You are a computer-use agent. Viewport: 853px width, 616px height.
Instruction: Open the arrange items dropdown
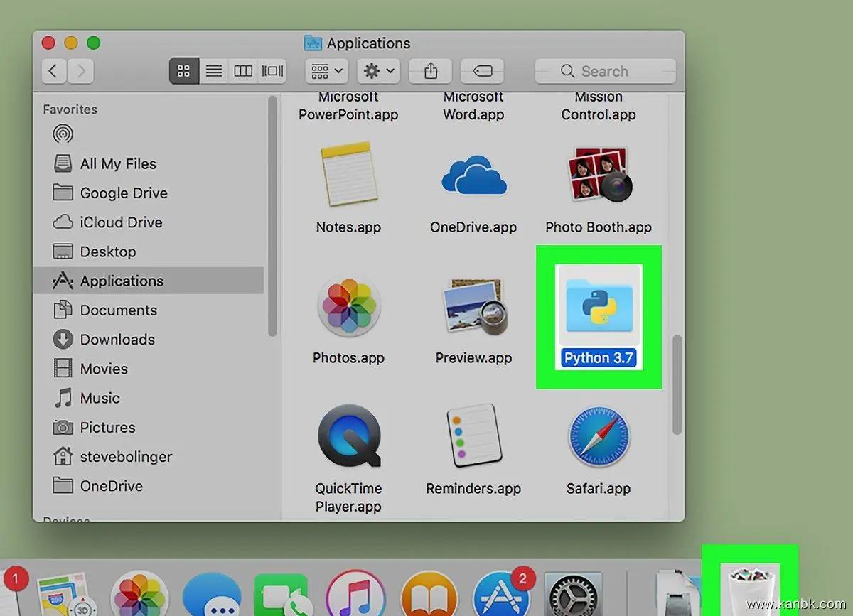327,71
